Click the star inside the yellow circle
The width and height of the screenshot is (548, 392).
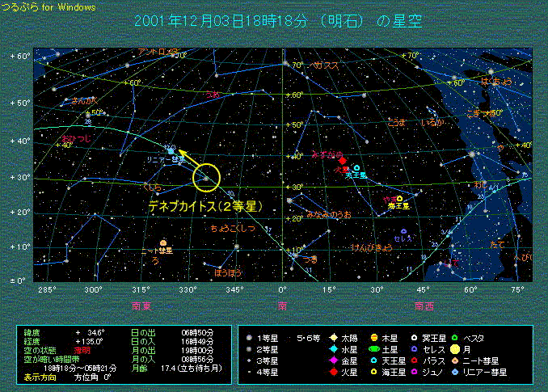205,177
